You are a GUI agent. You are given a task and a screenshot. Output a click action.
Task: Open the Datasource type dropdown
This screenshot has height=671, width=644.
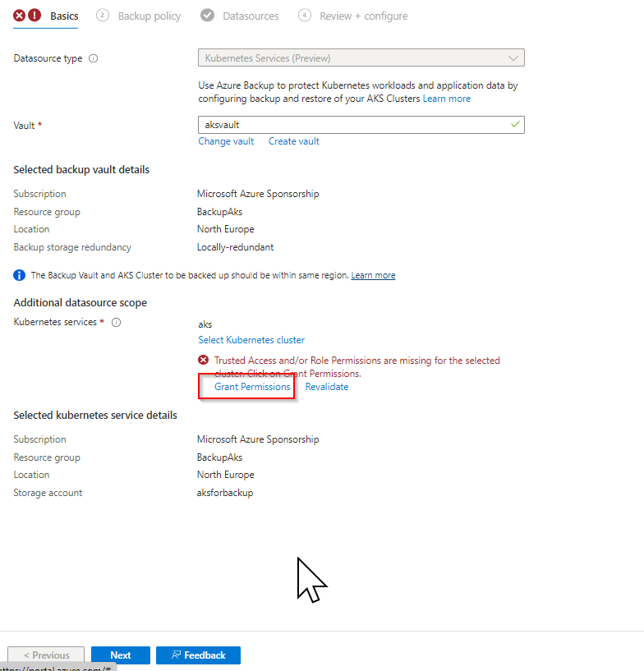coord(361,57)
